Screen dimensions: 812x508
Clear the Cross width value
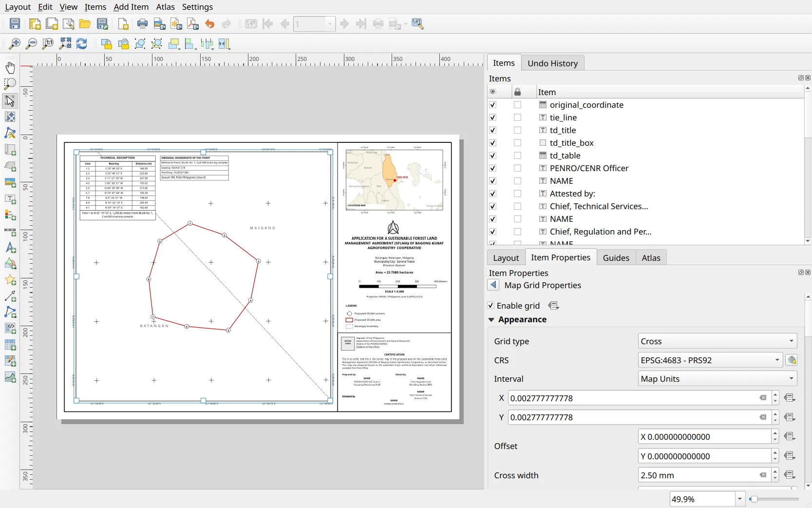click(x=763, y=475)
